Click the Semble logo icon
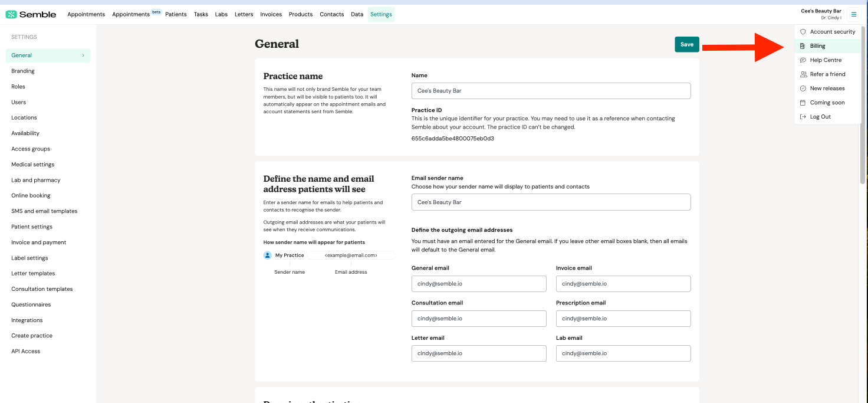The image size is (868, 403). coord(11,14)
